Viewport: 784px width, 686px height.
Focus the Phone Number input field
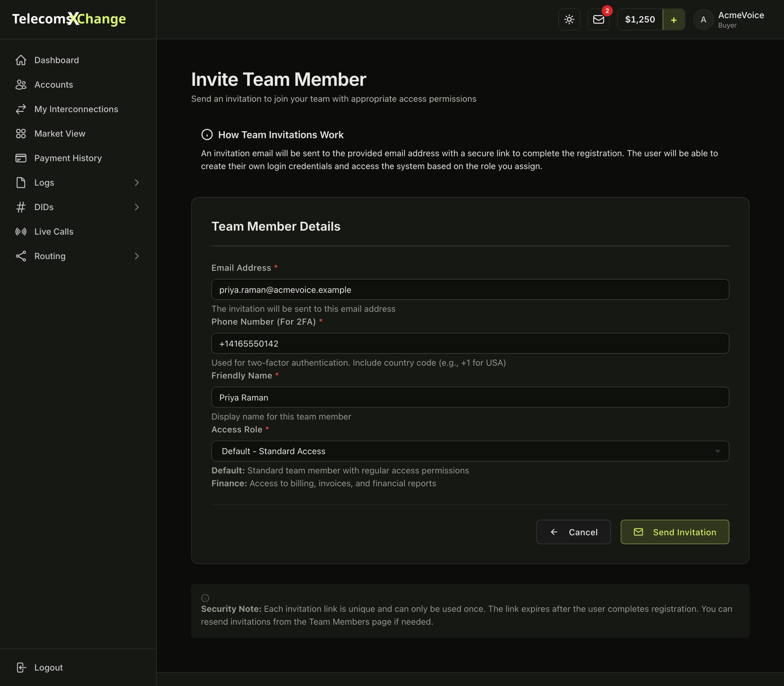pos(470,343)
